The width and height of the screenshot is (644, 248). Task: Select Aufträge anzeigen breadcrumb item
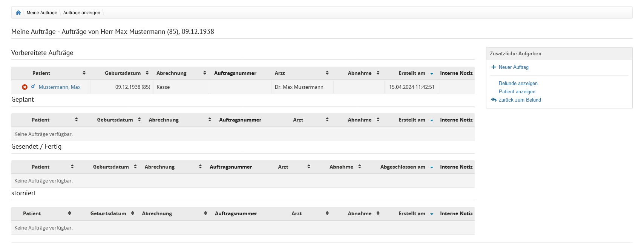pyautogui.click(x=82, y=13)
